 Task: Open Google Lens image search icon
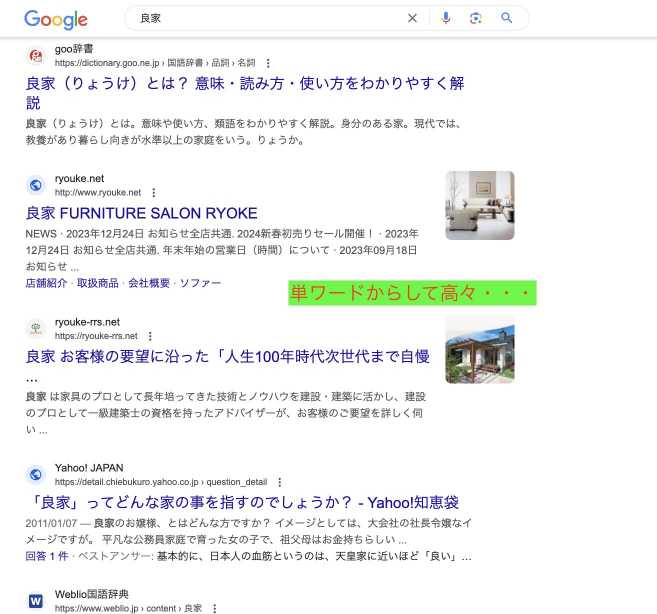[476, 18]
